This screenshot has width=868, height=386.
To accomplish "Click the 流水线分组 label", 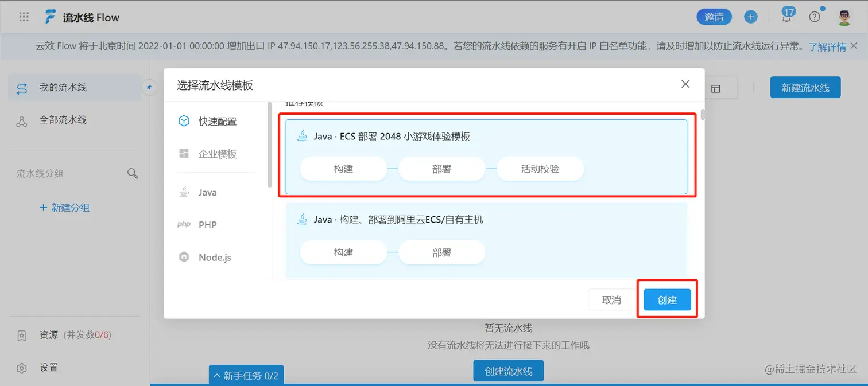I will 40,173.
